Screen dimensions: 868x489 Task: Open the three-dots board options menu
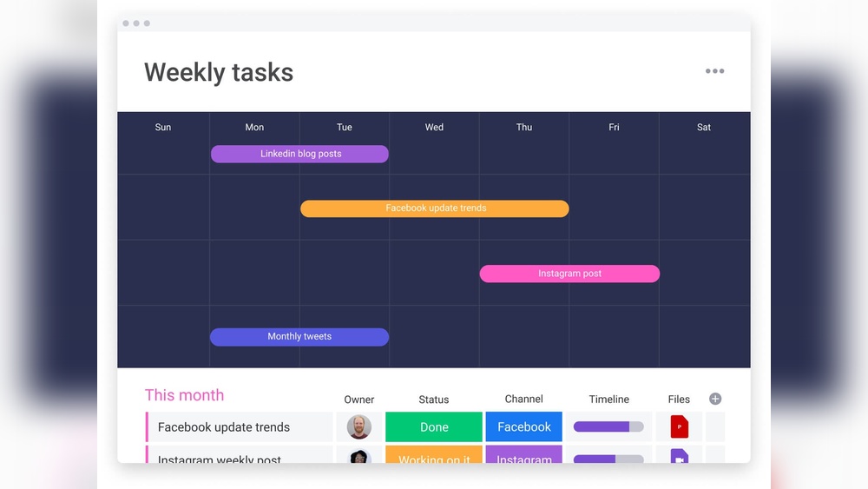714,71
